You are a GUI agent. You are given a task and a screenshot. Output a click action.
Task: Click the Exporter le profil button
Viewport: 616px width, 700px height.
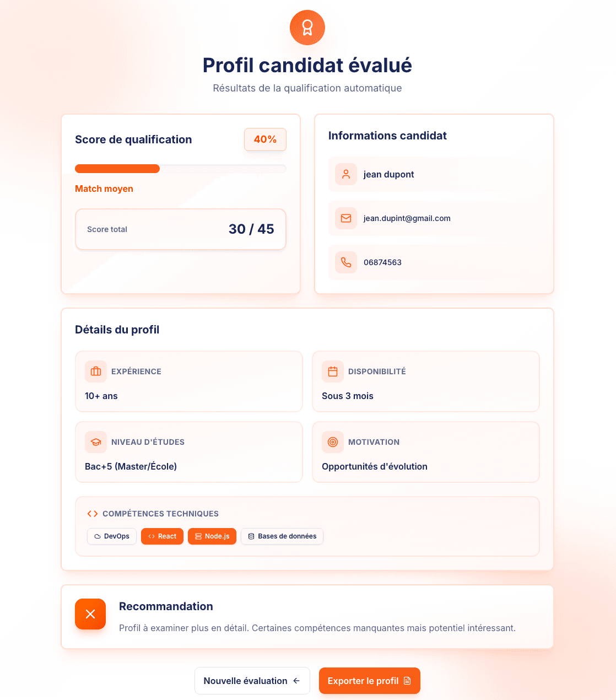point(369,681)
